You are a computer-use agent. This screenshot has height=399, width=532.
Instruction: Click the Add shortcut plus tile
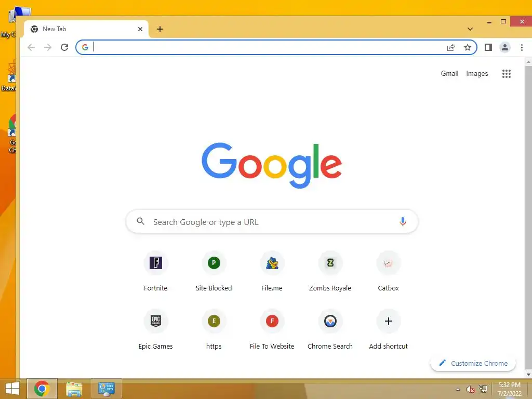coord(389,329)
